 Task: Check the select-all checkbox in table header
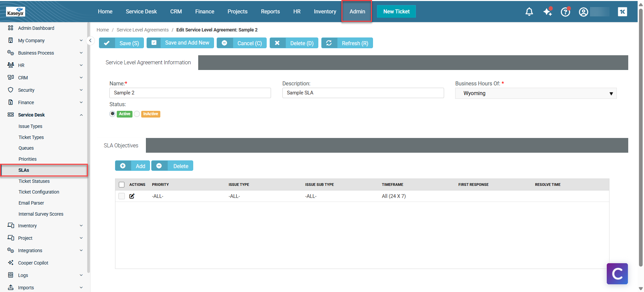click(121, 185)
